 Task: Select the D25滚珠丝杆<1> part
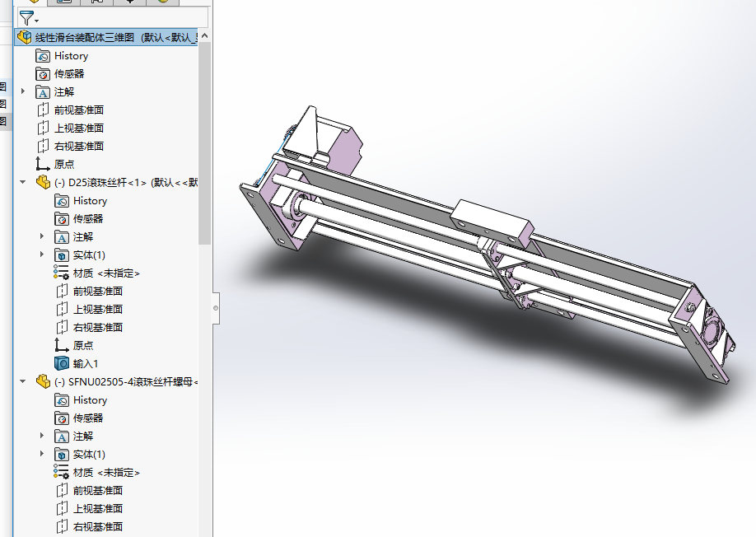[117, 183]
